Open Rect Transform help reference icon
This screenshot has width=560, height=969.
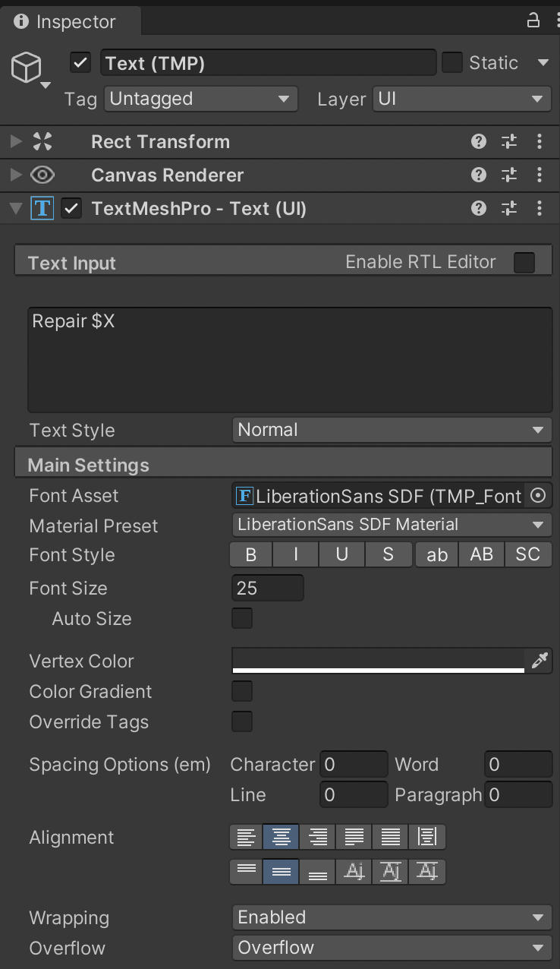coord(478,141)
